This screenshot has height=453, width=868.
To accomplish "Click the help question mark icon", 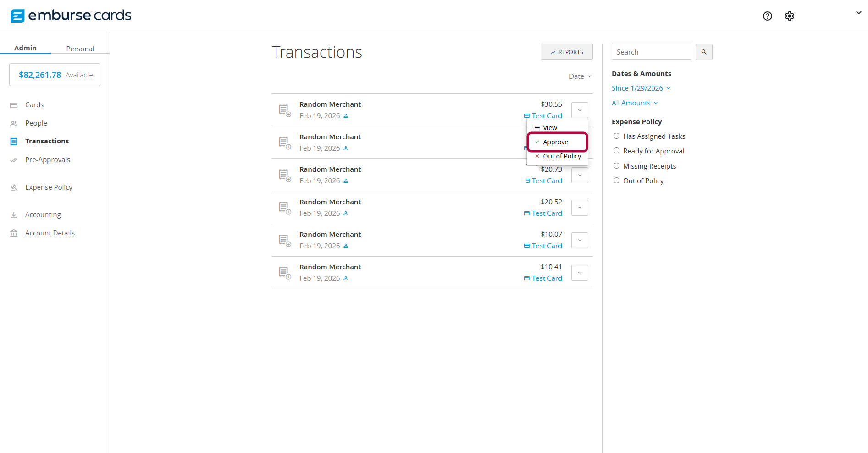I will coord(767,16).
